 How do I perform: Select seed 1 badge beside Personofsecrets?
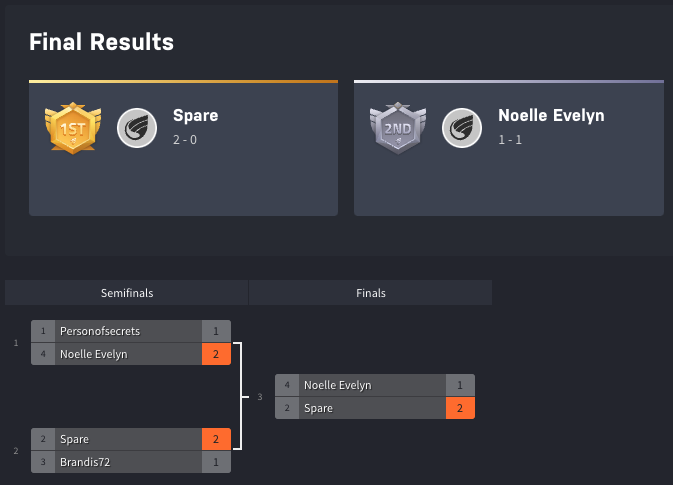[43, 331]
